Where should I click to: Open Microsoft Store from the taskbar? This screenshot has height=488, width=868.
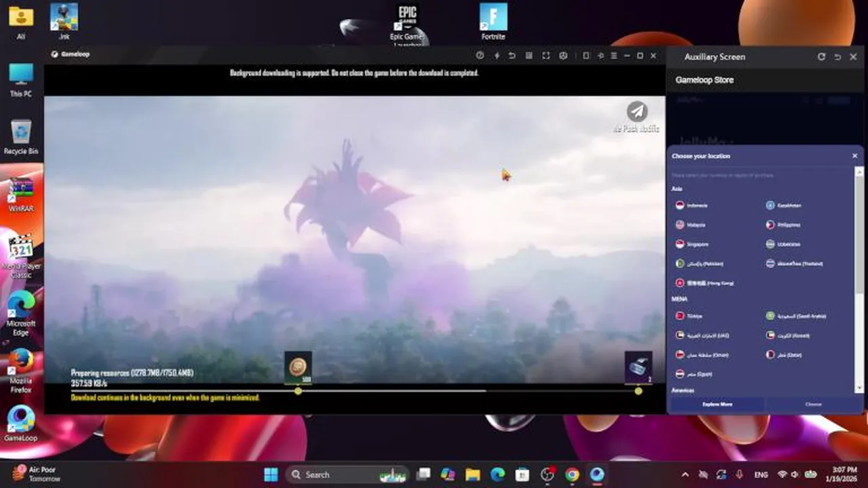coord(522,474)
